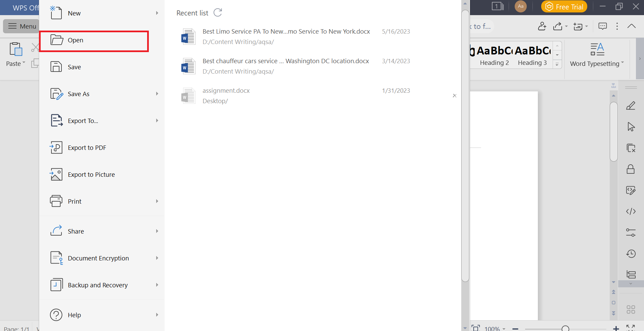This screenshot has height=331, width=644.
Task: Open the Backup and Recovery menu item
Action: [98, 285]
